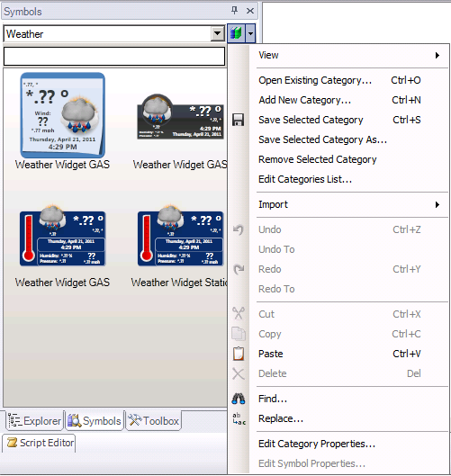Click the Redo arrow icon

click(x=239, y=269)
